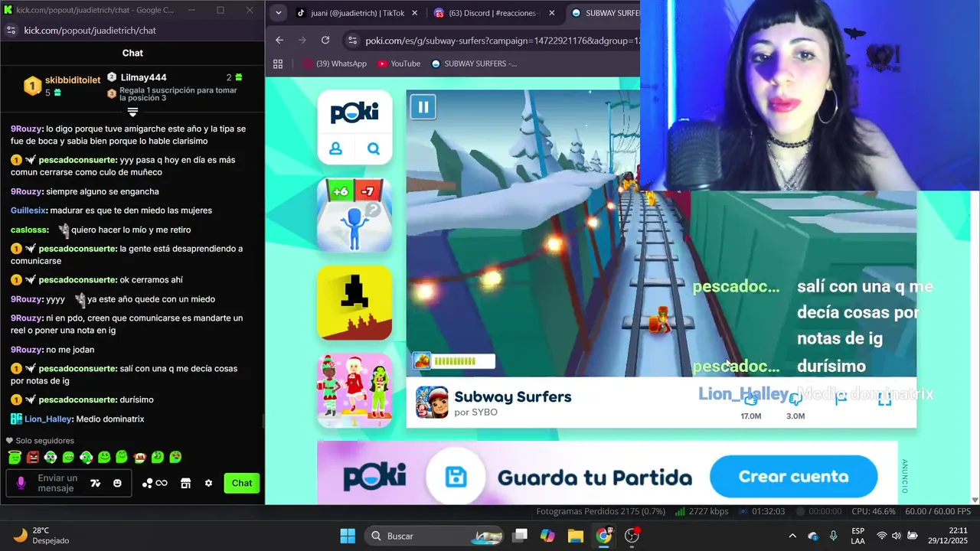The image size is (980, 551).
Task: Click skibbiditoilet in leaderboard
Action: click(73, 80)
